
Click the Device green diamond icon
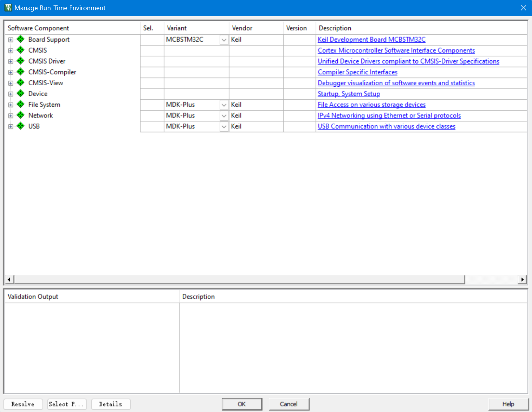21,93
